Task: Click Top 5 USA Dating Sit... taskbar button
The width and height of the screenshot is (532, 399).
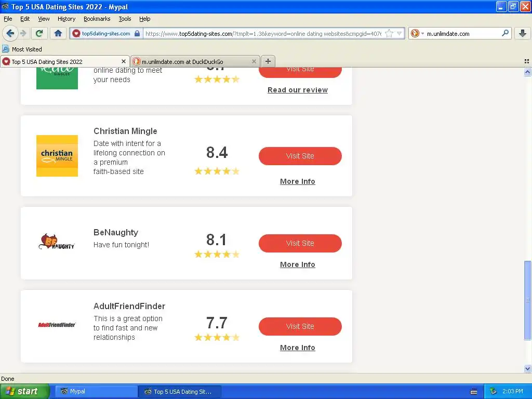Action: (180, 392)
